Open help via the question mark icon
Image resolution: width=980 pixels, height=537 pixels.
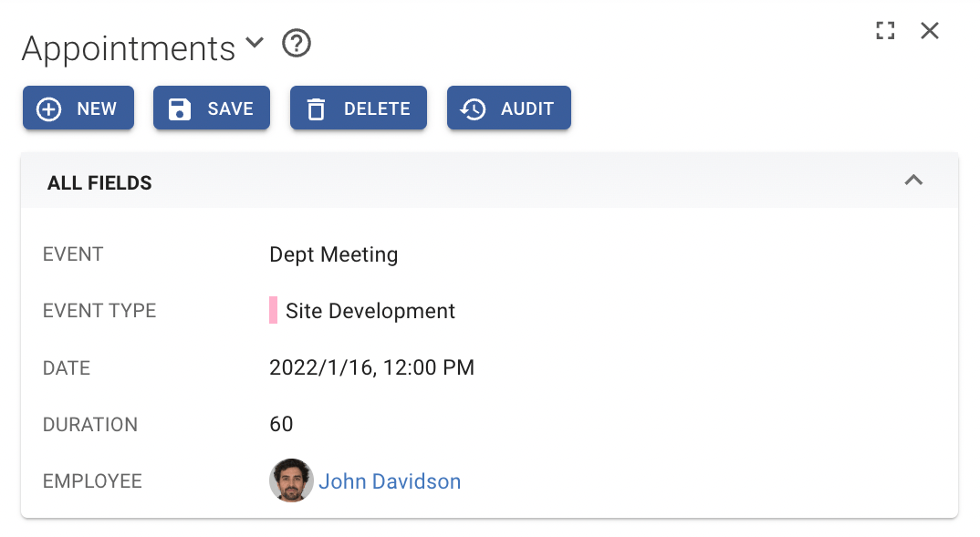pos(296,43)
